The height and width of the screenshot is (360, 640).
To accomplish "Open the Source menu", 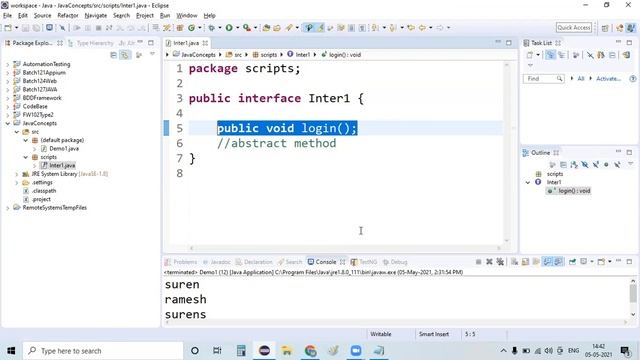I will 42,16.
